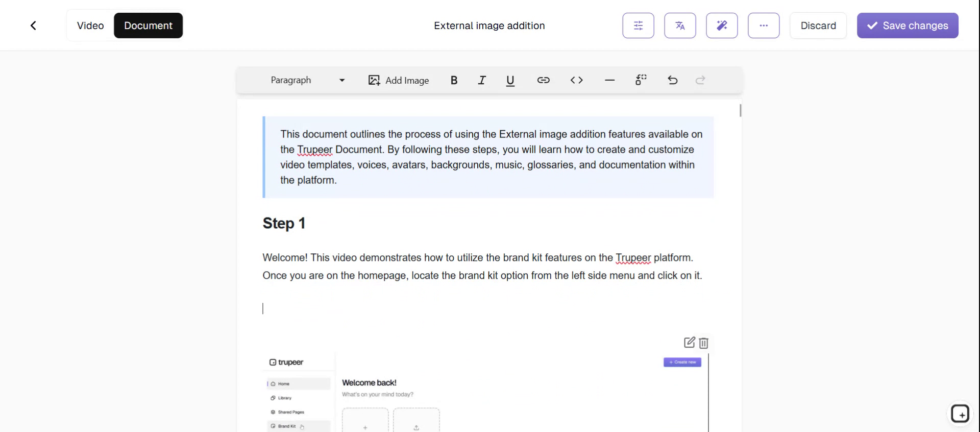Click the shapes/blocks toolbar icon
The width and height of the screenshot is (980, 432).
641,80
